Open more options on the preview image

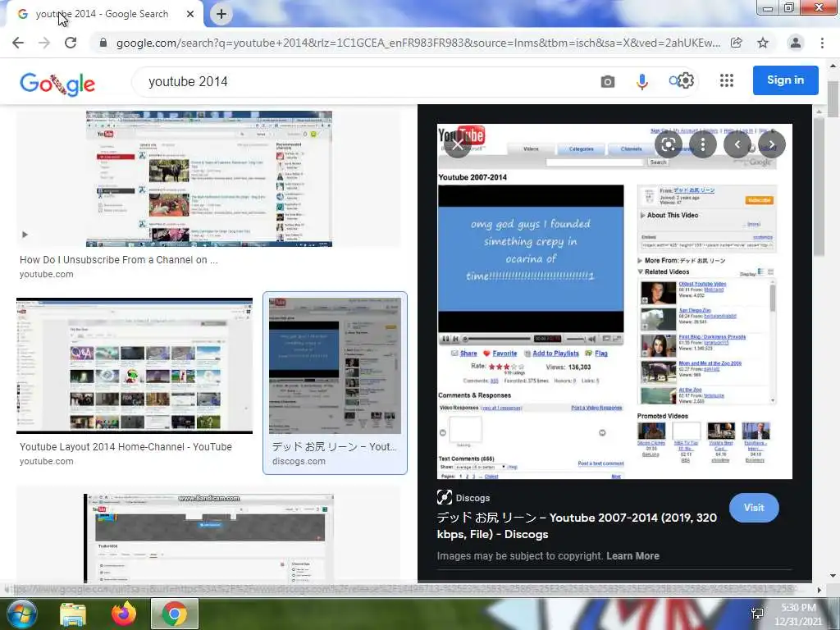(x=703, y=144)
